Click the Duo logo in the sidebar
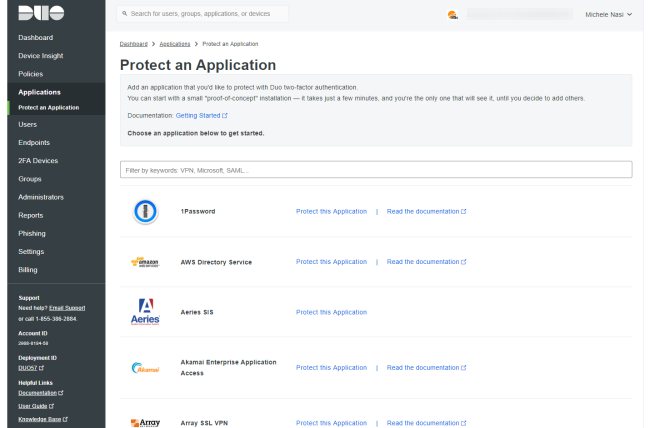The image size is (650, 428). pos(41,12)
